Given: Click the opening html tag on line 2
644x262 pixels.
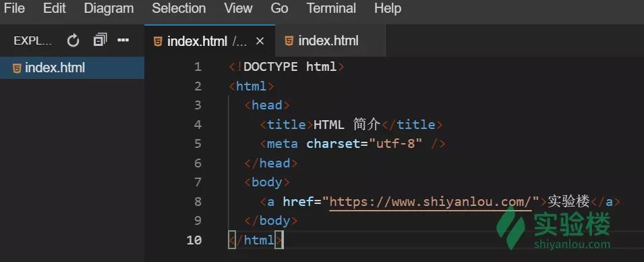Looking at the screenshot, I should 252,86.
